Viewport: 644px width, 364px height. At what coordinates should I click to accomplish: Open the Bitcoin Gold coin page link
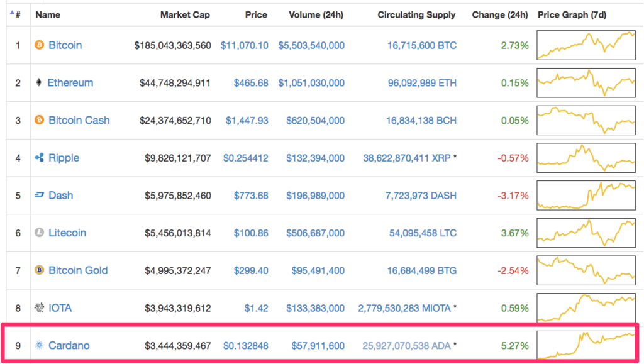pyautogui.click(x=78, y=270)
